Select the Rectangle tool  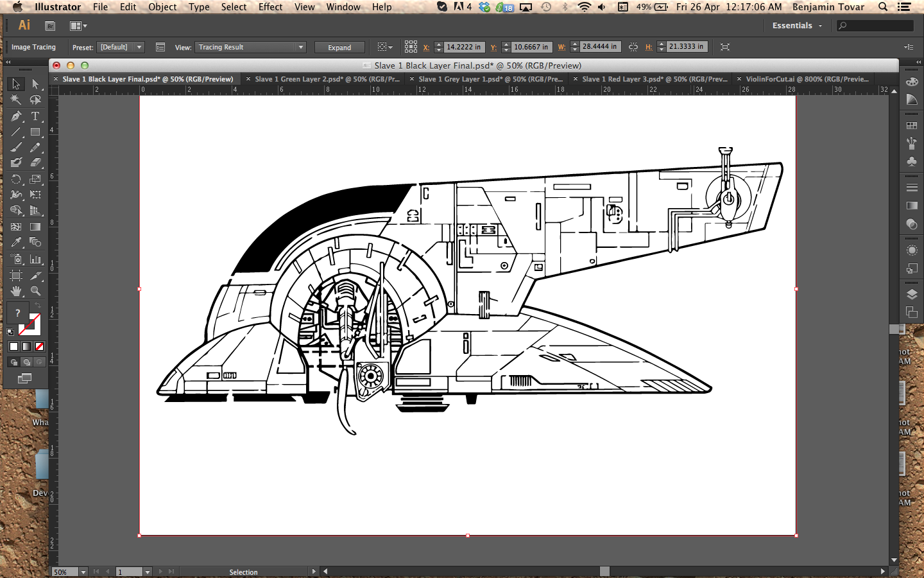click(35, 132)
